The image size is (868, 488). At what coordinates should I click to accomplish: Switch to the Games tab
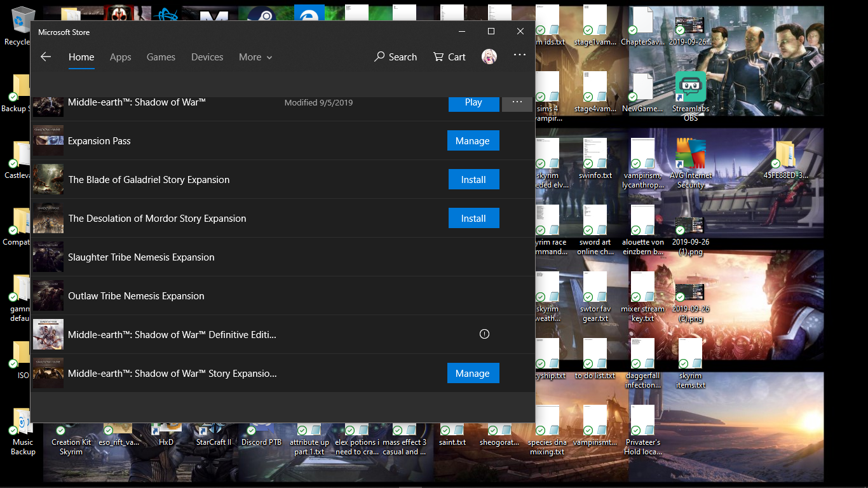[161, 57]
